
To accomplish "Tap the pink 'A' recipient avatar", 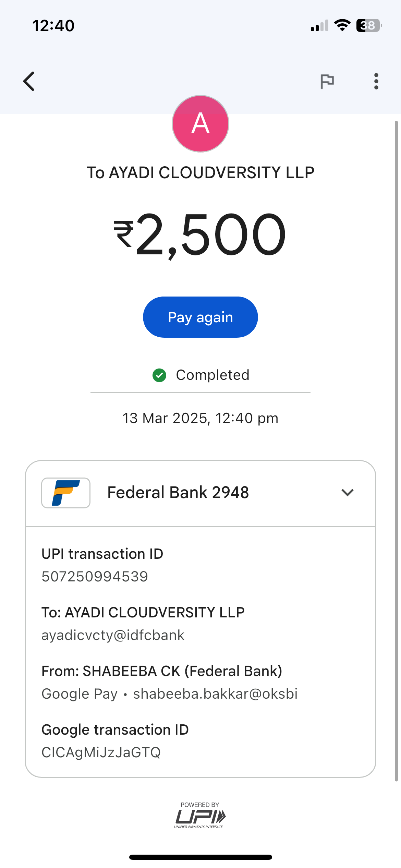I will [x=200, y=124].
